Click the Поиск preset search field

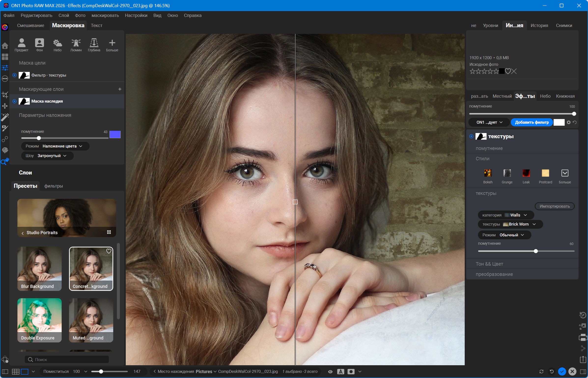coord(67,359)
